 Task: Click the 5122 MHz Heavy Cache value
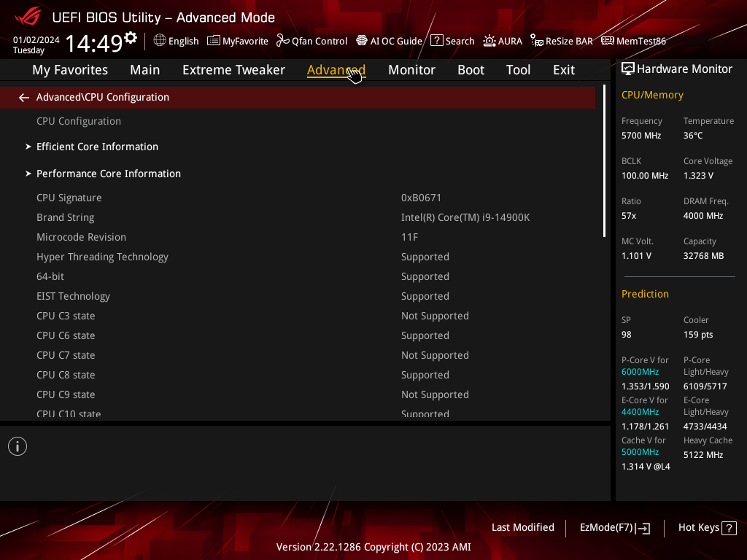(x=703, y=455)
